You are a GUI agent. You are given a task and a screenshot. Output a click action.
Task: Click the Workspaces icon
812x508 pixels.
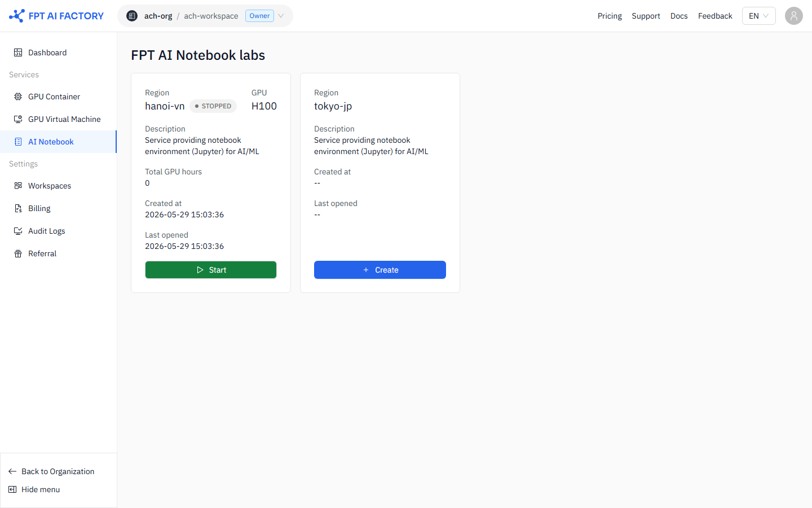coord(18,186)
